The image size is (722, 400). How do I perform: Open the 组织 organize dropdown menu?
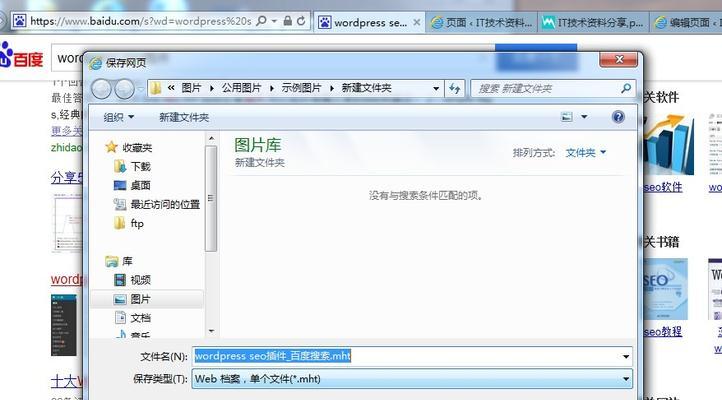pyautogui.click(x=119, y=117)
